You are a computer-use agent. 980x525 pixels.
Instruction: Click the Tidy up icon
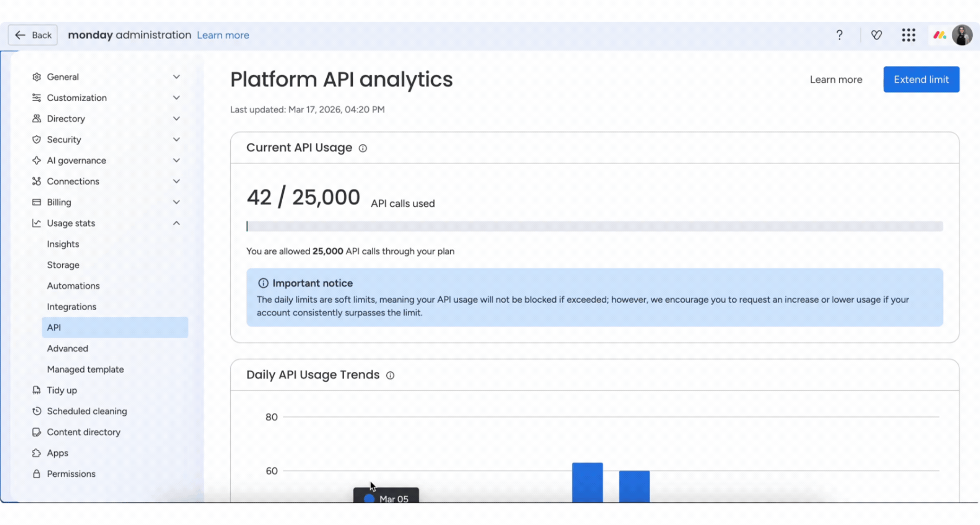[x=36, y=390]
